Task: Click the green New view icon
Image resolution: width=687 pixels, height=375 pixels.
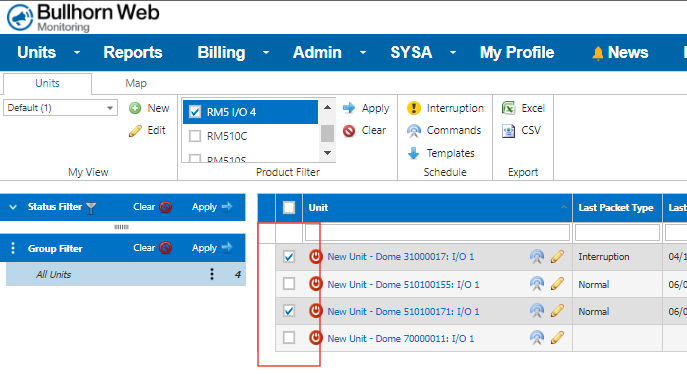Action: [135, 108]
